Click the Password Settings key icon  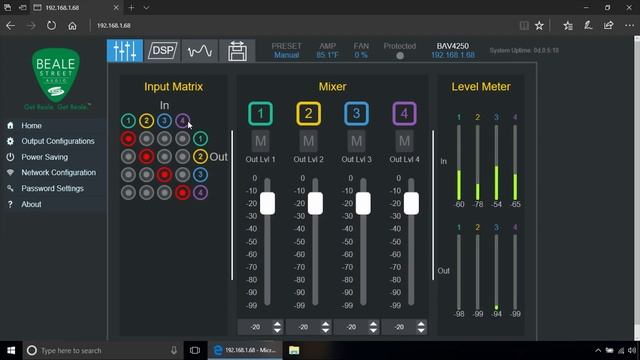pos(10,188)
